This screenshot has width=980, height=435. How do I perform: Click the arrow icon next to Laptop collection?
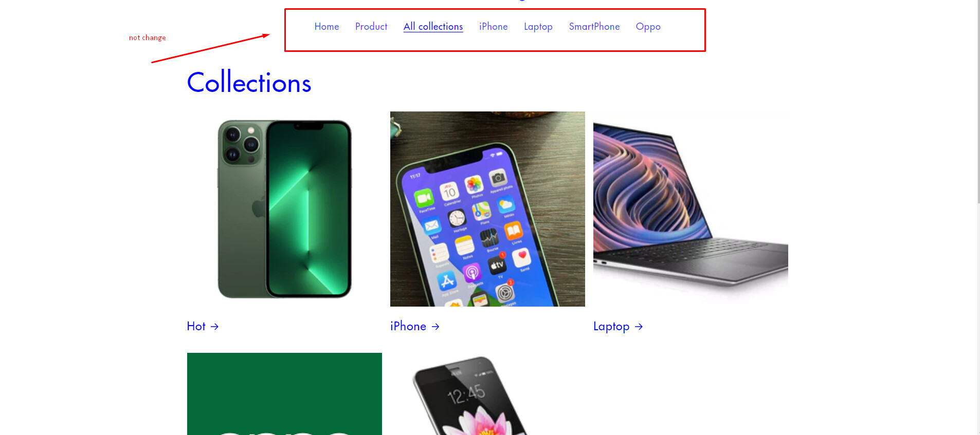coord(639,327)
